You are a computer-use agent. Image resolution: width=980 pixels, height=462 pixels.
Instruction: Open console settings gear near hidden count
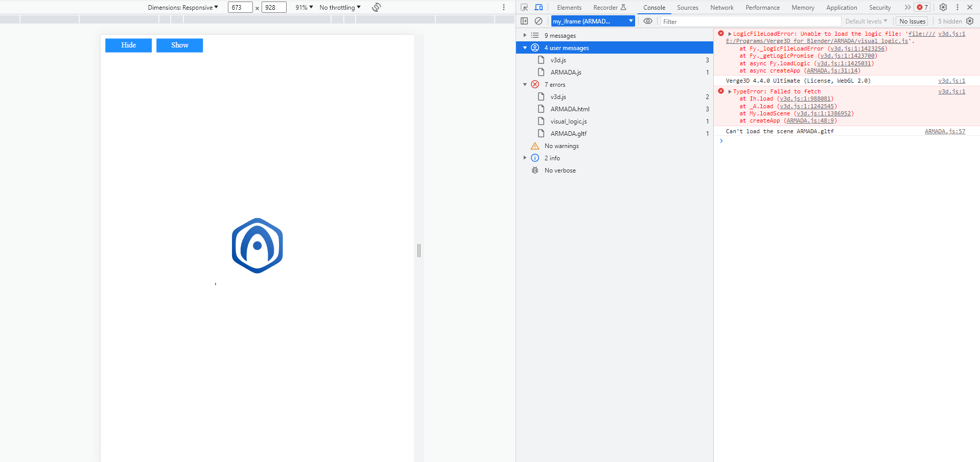(x=970, y=21)
